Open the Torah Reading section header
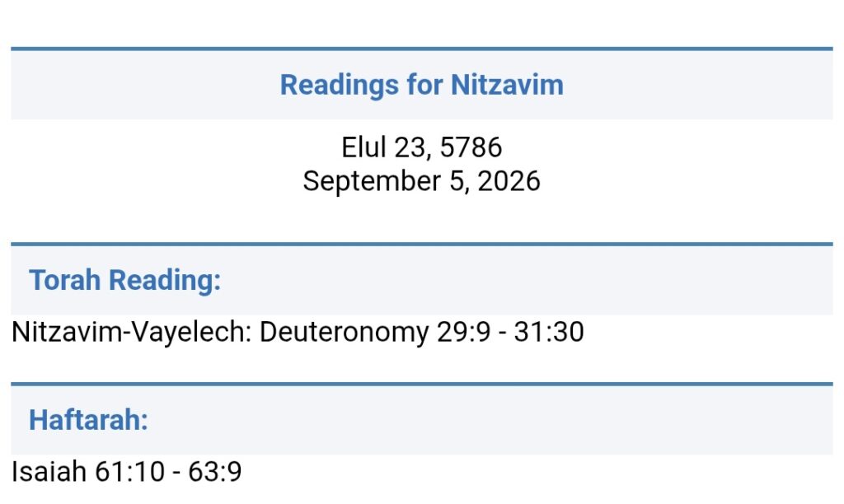Screen dimensions: 844x504 point(125,280)
